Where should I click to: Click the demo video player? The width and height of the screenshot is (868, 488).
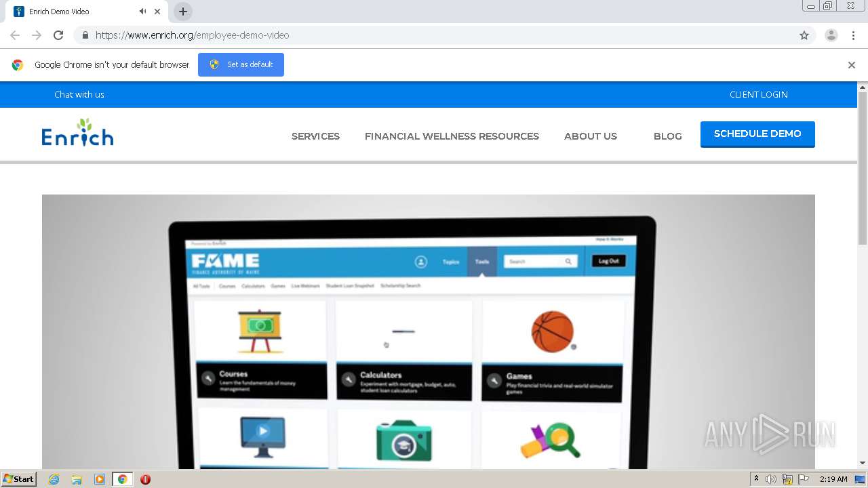429,332
